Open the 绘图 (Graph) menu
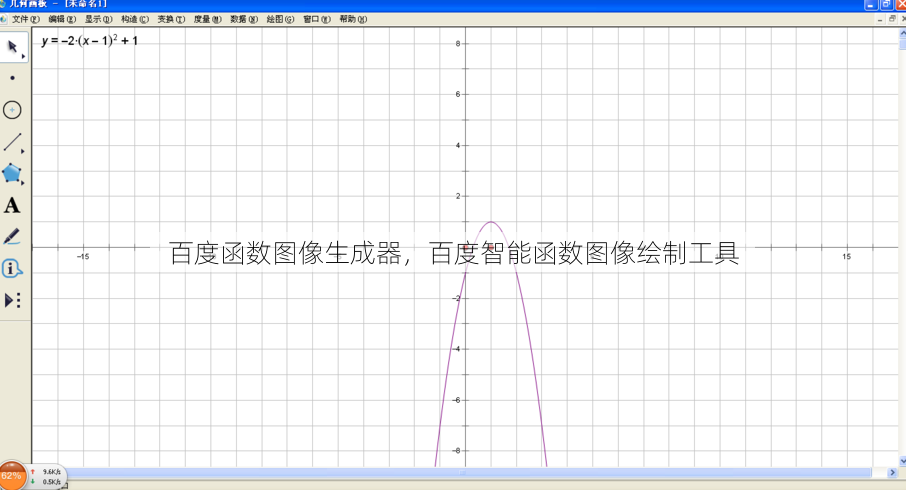The image size is (906, 490). 280,19
